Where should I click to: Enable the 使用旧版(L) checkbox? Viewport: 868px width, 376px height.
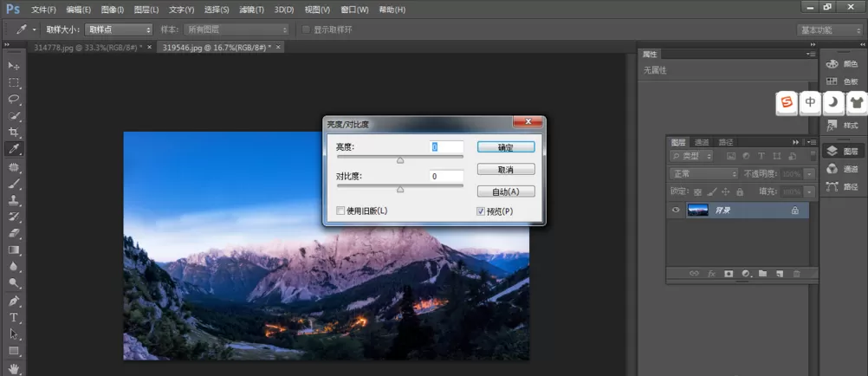point(340,211)
